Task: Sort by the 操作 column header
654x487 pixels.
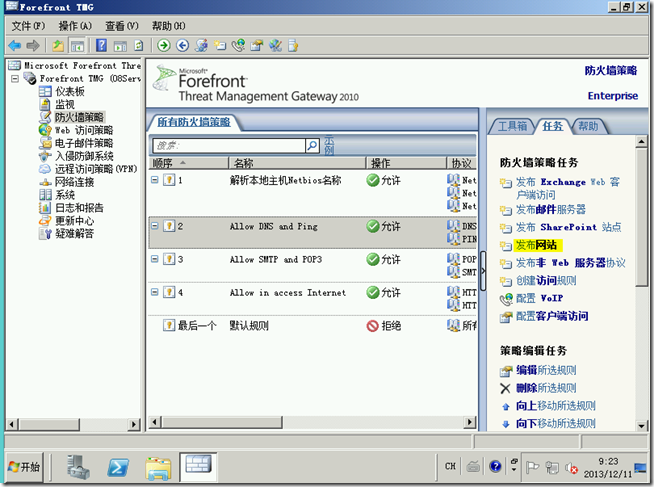Action: click(x=406, y=163)
